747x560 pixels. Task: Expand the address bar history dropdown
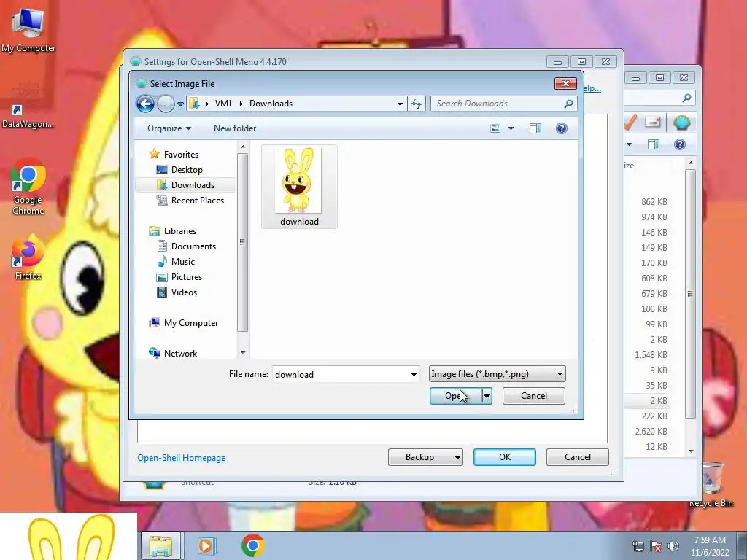pyautogui.click(x=400, y=104)
